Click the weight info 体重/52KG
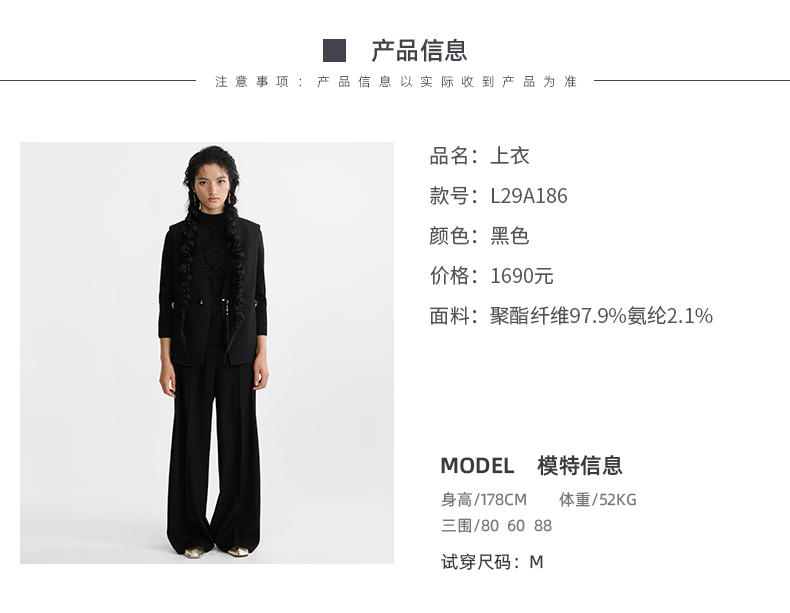 [598, 500]
